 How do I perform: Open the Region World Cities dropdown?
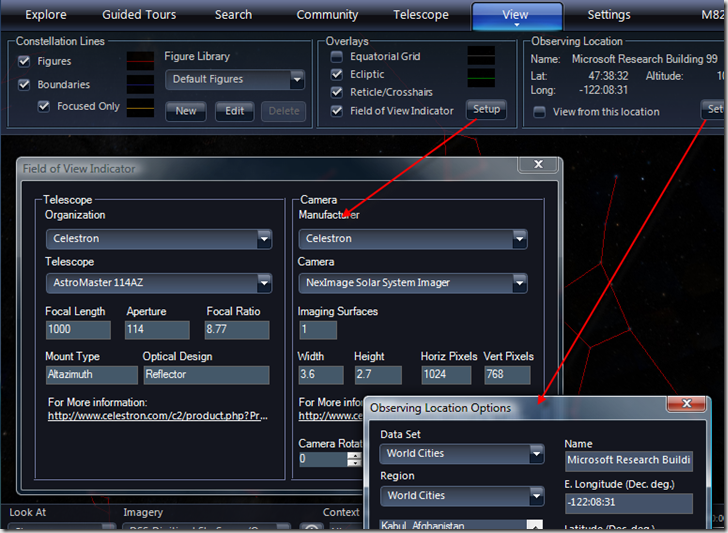462,496
